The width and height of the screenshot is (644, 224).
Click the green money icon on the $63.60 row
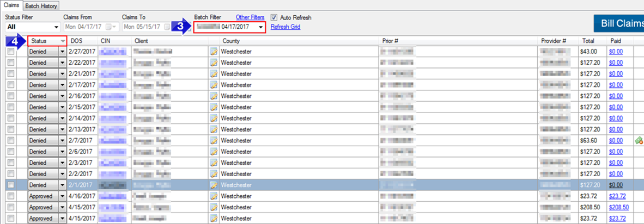639,140
